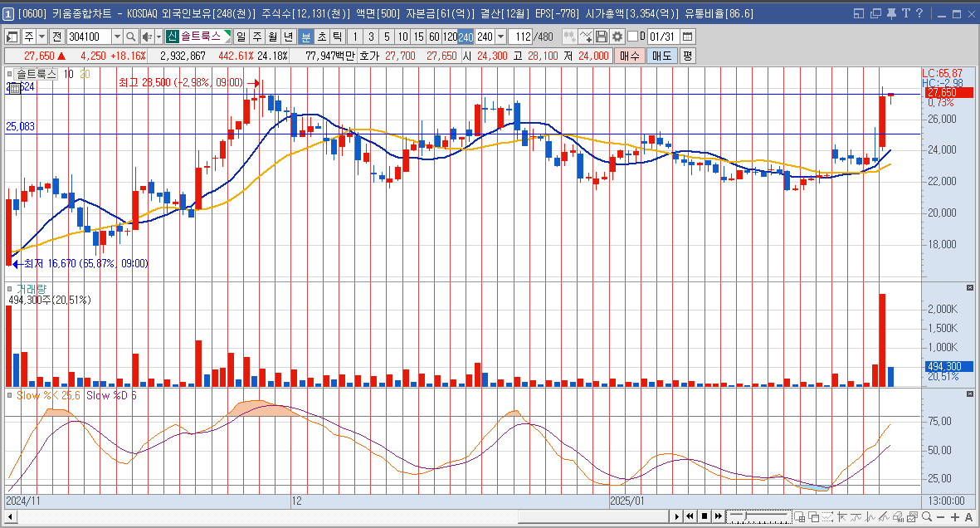Image resolution: width=980 pixels, height=528 pixels.
Task: Select the 3 minute interval button
Action: [x=371, y=37]
